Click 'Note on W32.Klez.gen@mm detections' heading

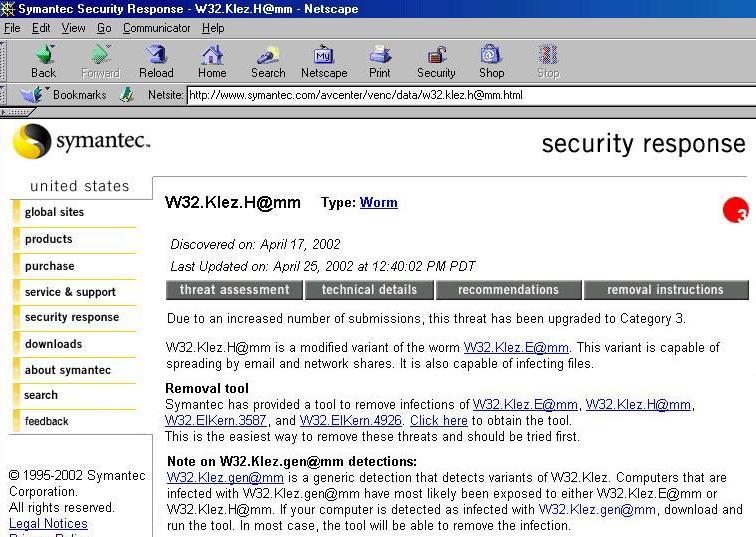coord(292,461)
